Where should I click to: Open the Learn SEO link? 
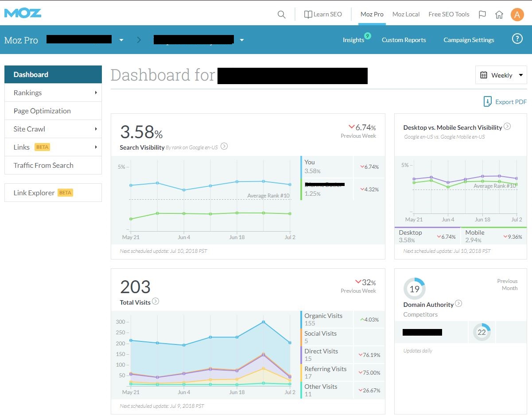323,14
